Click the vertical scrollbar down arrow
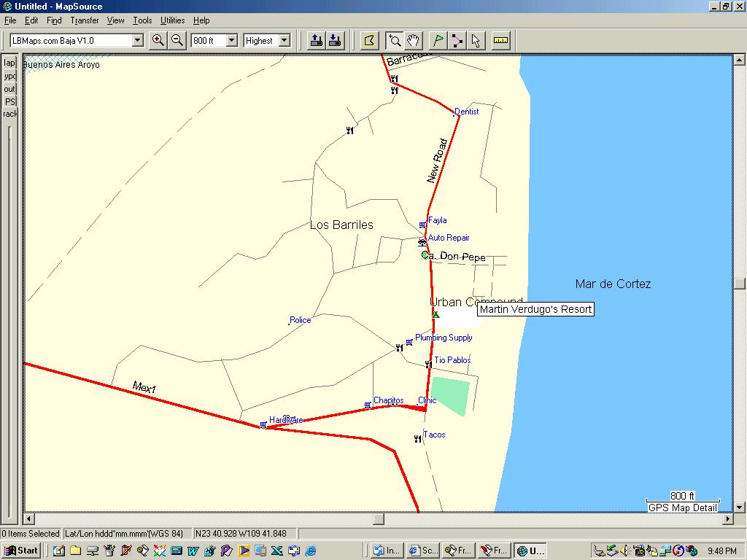 point(740,507)
